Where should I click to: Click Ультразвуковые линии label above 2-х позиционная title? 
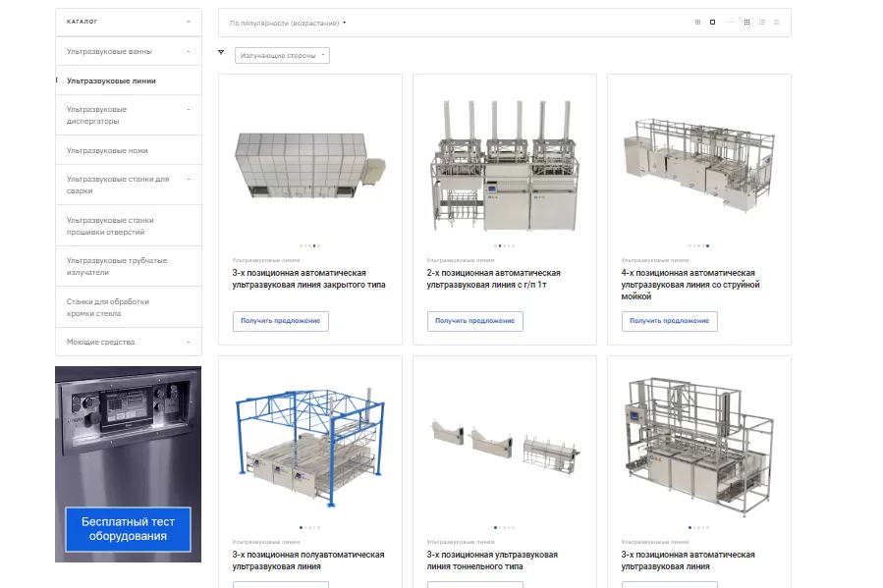(460, 260)
